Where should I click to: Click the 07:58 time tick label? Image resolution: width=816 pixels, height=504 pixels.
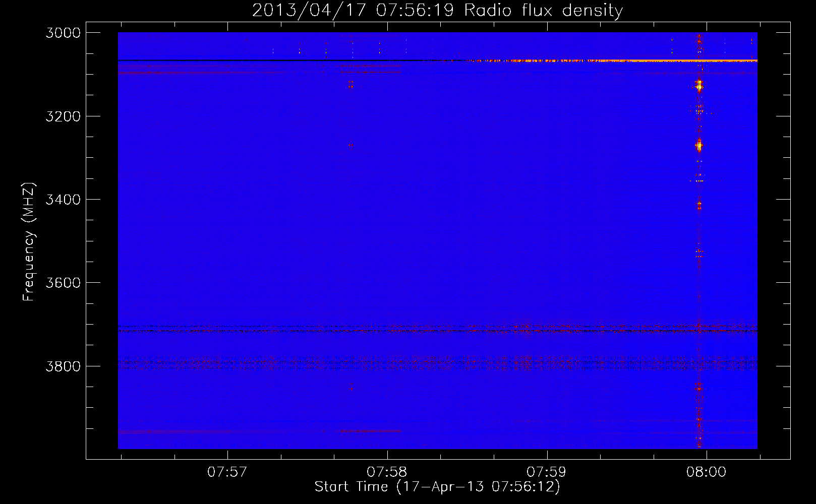pos(387,472)
